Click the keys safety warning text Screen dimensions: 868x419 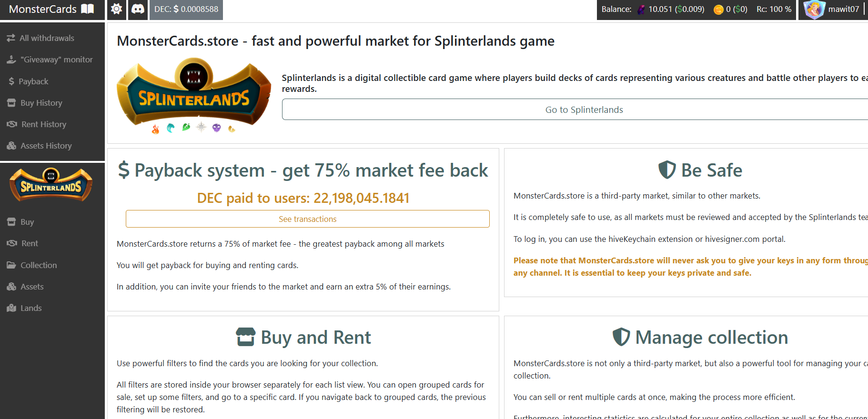tap(691, 267)
